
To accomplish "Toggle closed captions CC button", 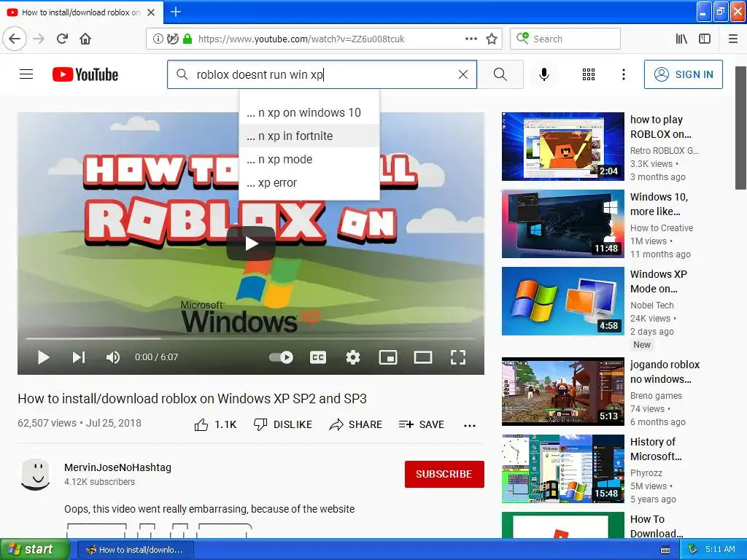I will tap(318, 357).
